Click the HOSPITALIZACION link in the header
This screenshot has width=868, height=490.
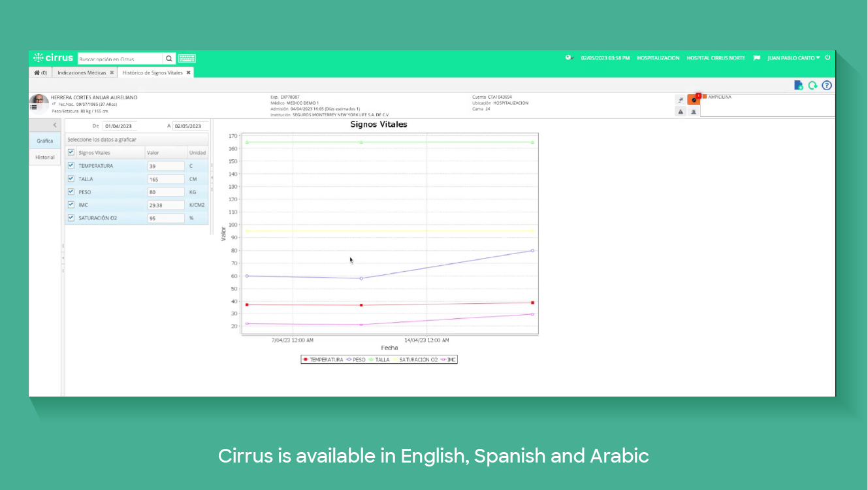[x=660, y=57]
